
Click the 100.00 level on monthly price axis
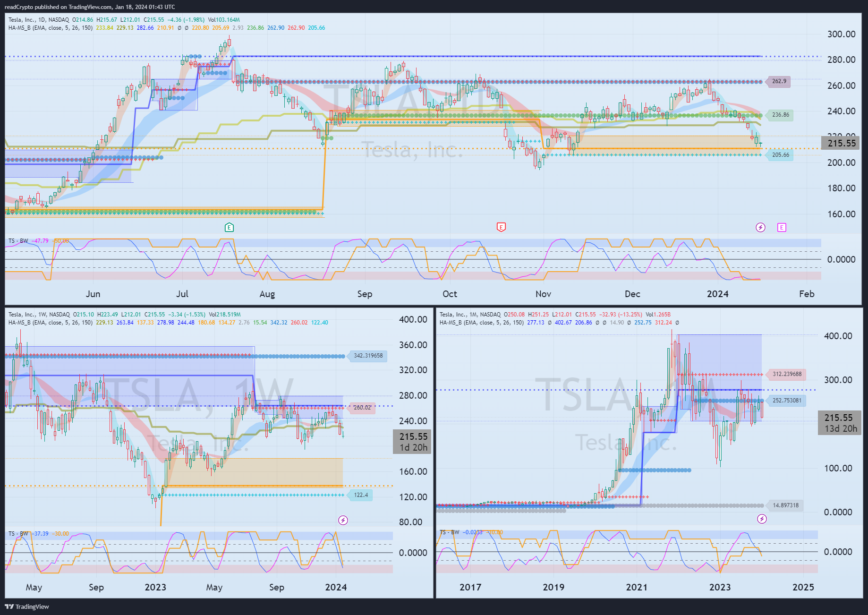point(838,468)
